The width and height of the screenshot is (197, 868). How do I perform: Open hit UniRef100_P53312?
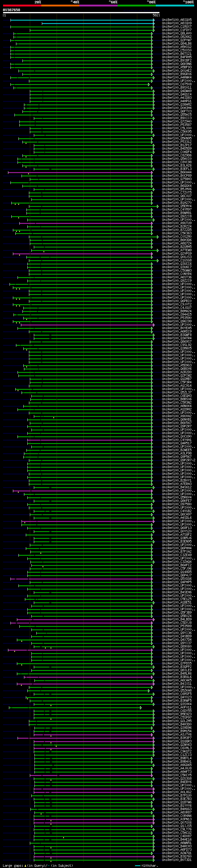coord(177,142)
